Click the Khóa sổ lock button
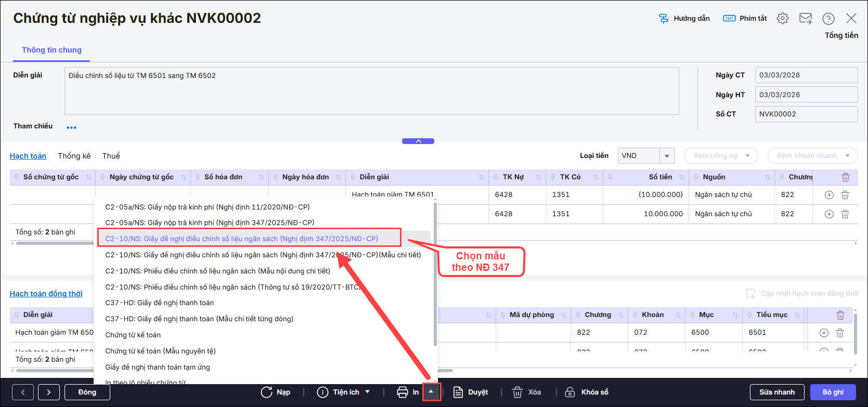 (587, 392)
